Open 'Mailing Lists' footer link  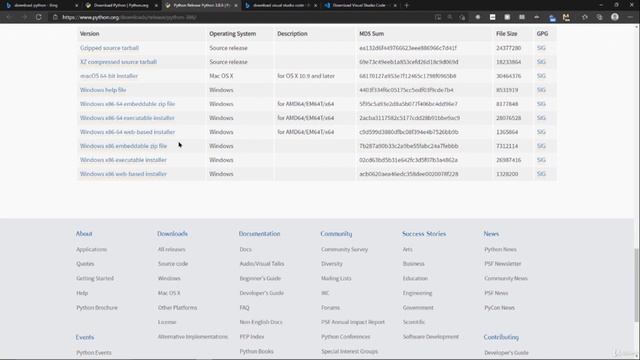[x=336, y=278]
